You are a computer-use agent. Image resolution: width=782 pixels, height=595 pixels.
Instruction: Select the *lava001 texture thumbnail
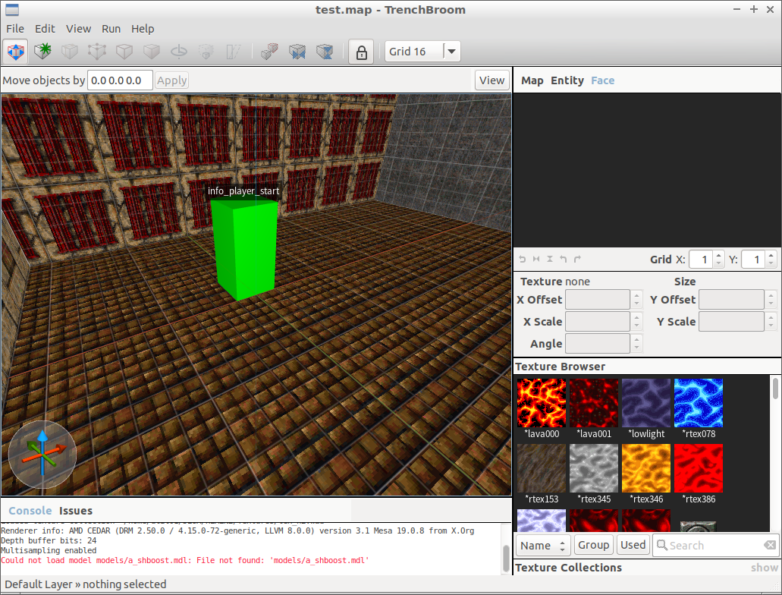click(x=594, y=402)
